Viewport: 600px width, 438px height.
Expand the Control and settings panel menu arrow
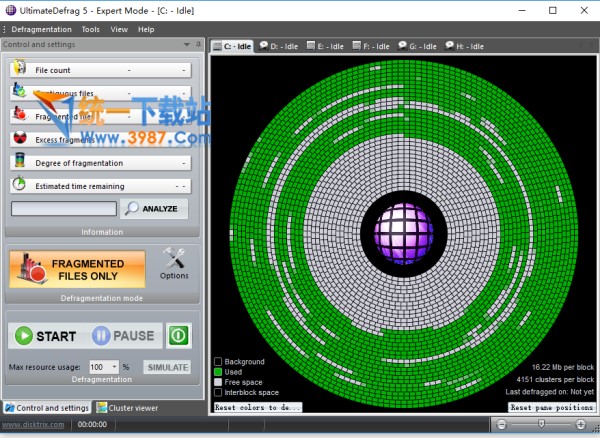click(x=187, y=45)
